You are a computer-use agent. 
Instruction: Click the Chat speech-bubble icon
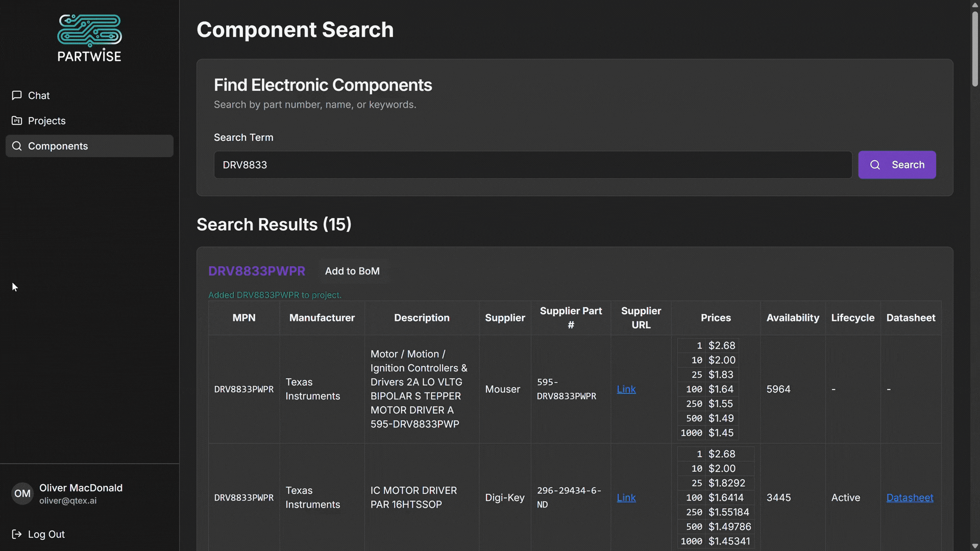17,95
